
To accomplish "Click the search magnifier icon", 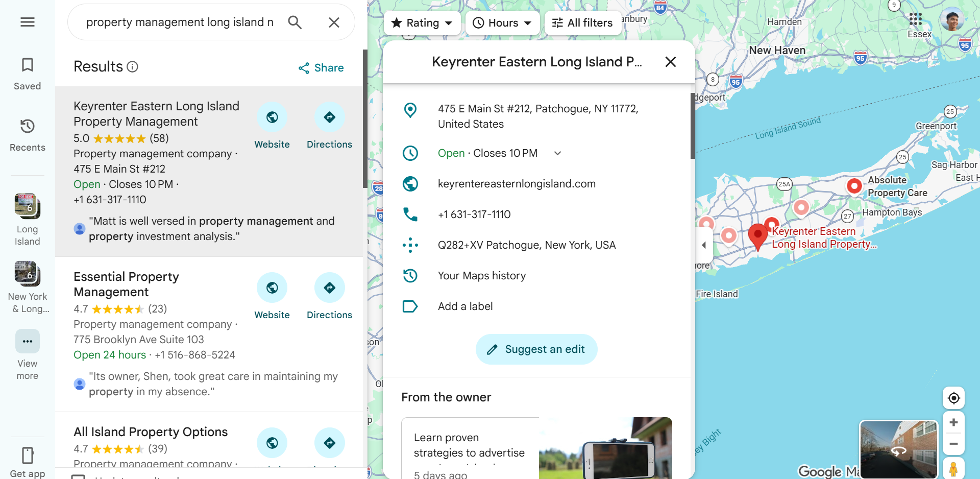I will 295,22.
